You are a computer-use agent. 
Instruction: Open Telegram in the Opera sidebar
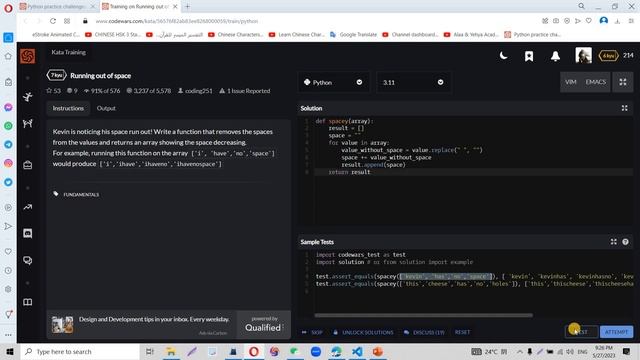click(8, 144)
